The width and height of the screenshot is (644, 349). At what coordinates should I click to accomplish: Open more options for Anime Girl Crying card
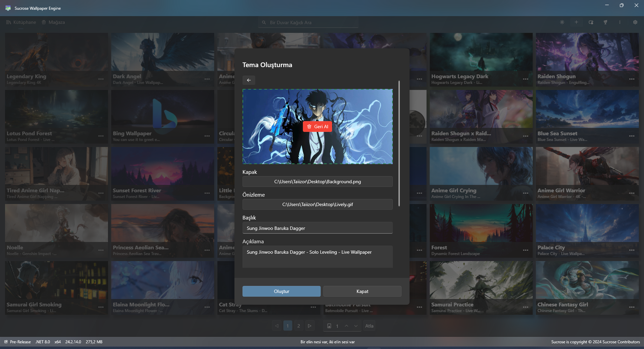tap(526, 193)
